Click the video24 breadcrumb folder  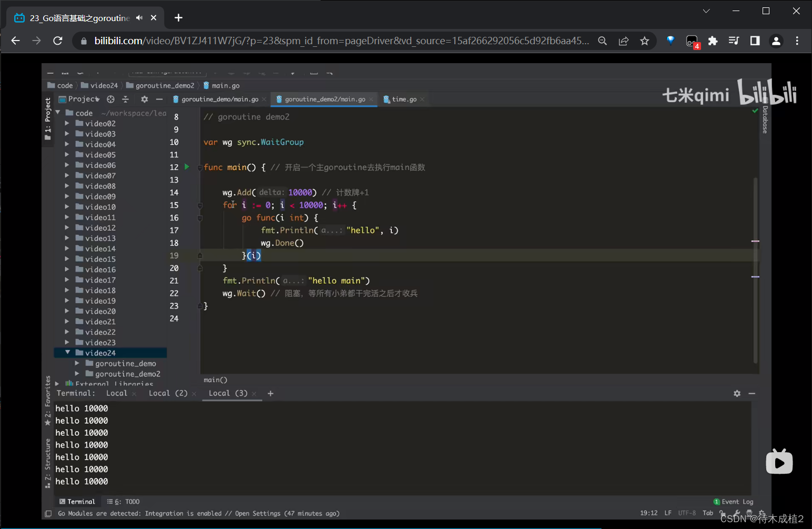99,85
